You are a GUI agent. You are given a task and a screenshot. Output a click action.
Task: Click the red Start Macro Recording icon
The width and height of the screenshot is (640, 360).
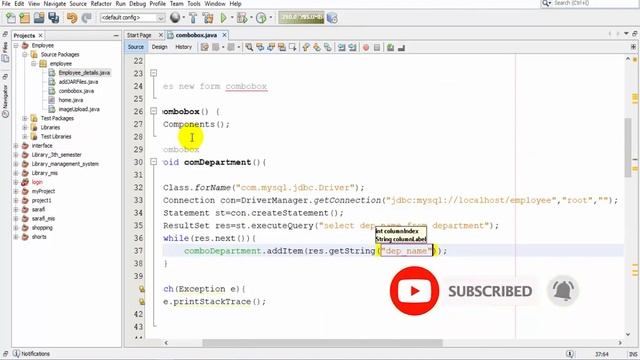tap(366, 47)
